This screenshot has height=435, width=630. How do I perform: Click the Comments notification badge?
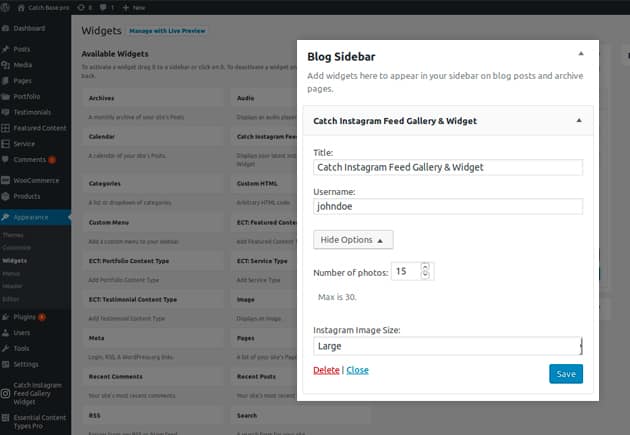pos(52,160)
